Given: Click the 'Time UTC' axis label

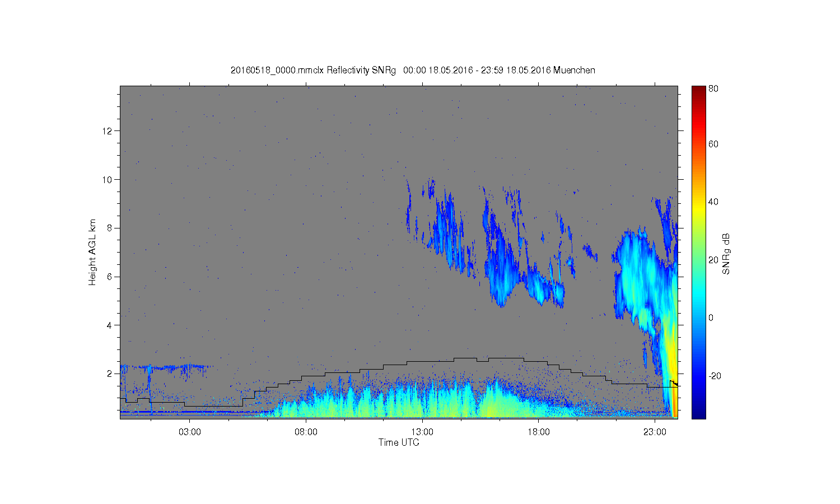Looking at the screenshot, I should tap(399, 442).
